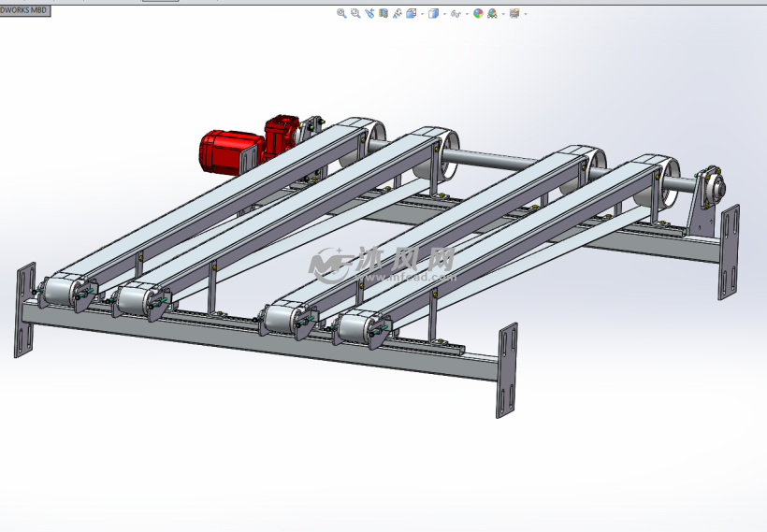Return to the Previous View

point(369,14)
